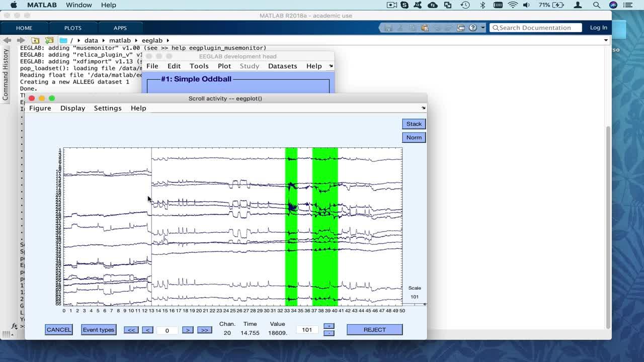Toggle Norm normalization of channels
This screenshot has height=362, width=644.
click(414, 137)
